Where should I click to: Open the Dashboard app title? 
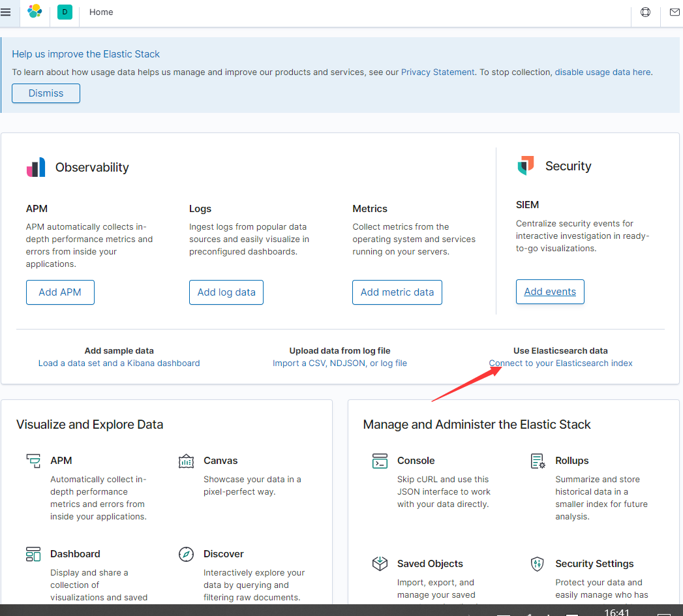coord(75,554)
